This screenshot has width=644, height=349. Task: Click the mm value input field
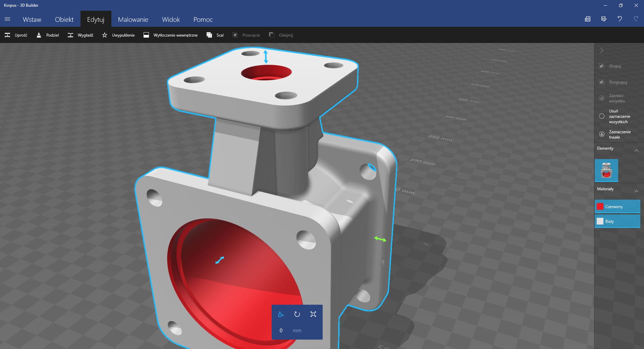[281, 330]
